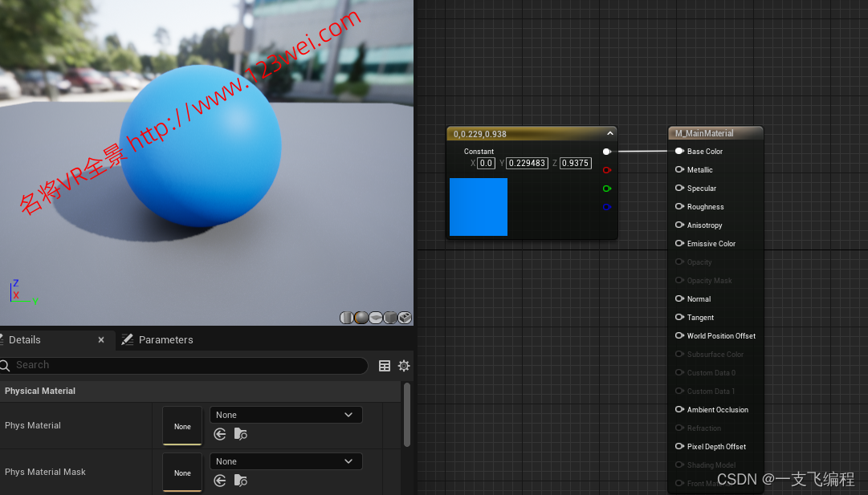Image resolution: width=868 pixels, height=495 pixels.
Task: Open Details panel settings gear
Action: tap(404, 366)
